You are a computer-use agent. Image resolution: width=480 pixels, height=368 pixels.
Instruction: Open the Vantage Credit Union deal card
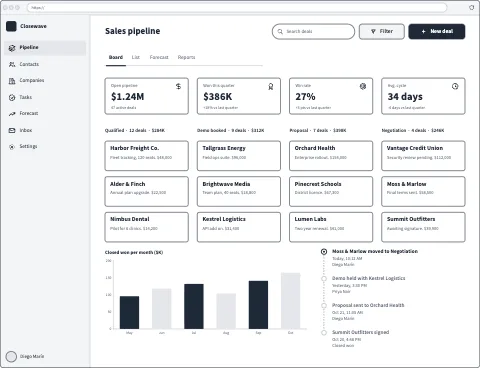pyautogui.click(x=423, y=156)
